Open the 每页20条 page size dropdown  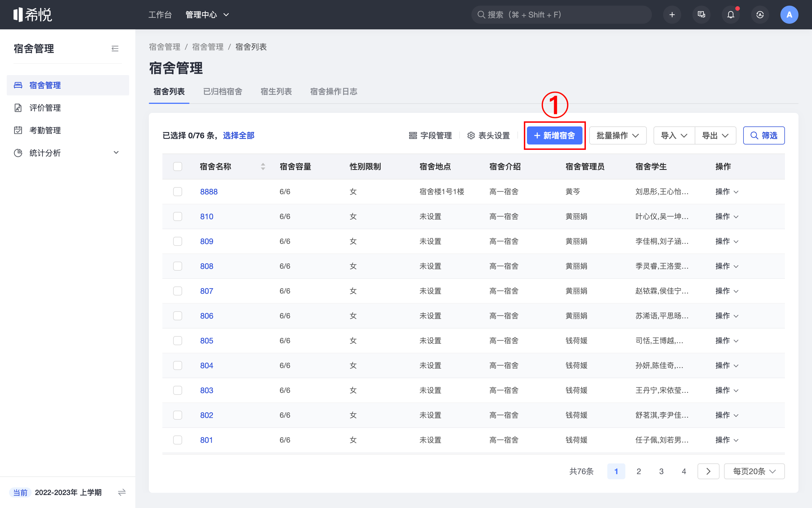point(754,471)
